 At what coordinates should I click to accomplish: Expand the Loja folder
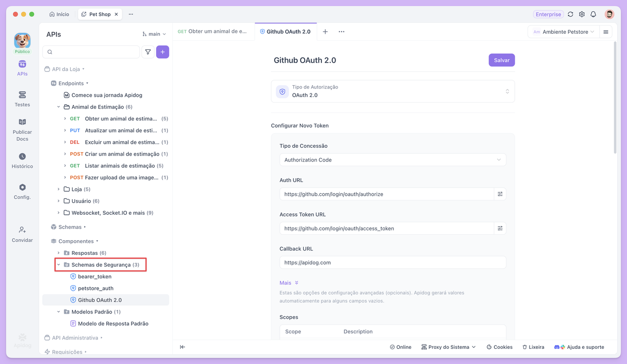59,189
